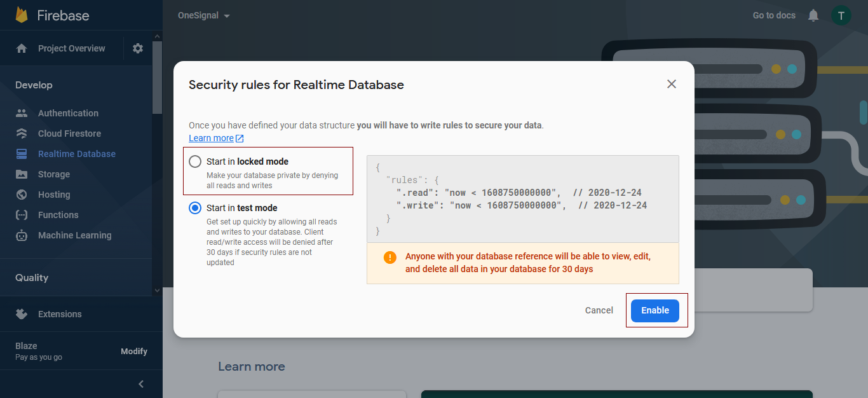
Task: Open project settings gear icon
Action: pyautogui.click(x=138, y=48)
